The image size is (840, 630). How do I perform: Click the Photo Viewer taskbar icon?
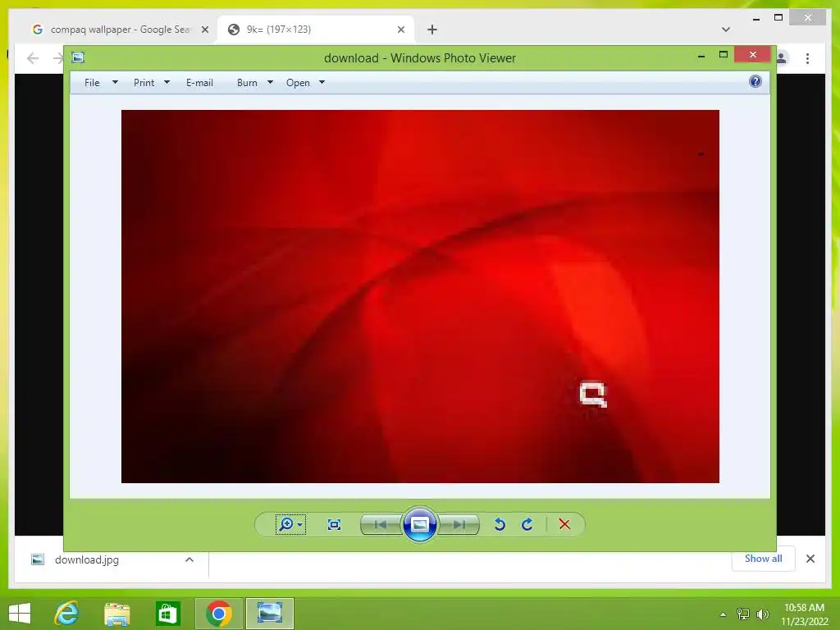pos(269,614)
